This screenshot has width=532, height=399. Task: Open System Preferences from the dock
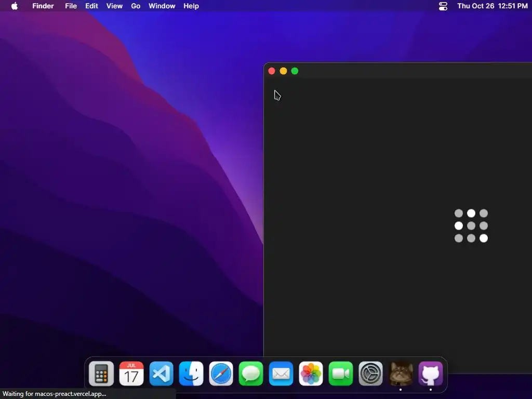pos(370,374)
